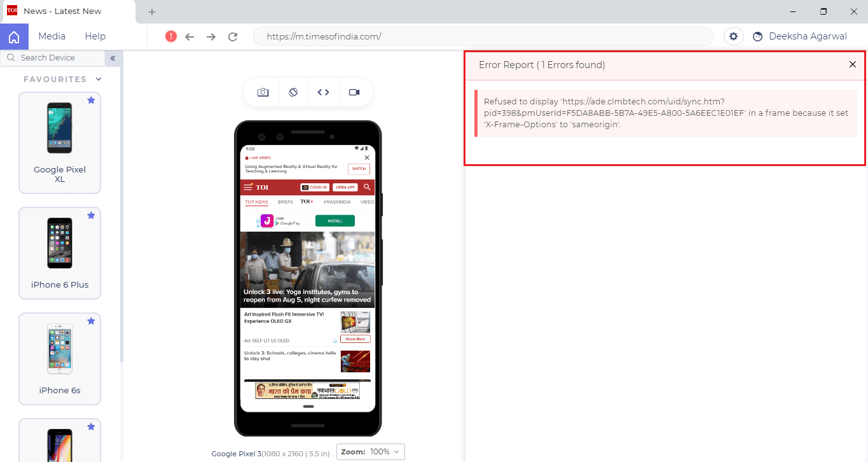
Task: Collapse the device sidebar panel
Action: 113,58
